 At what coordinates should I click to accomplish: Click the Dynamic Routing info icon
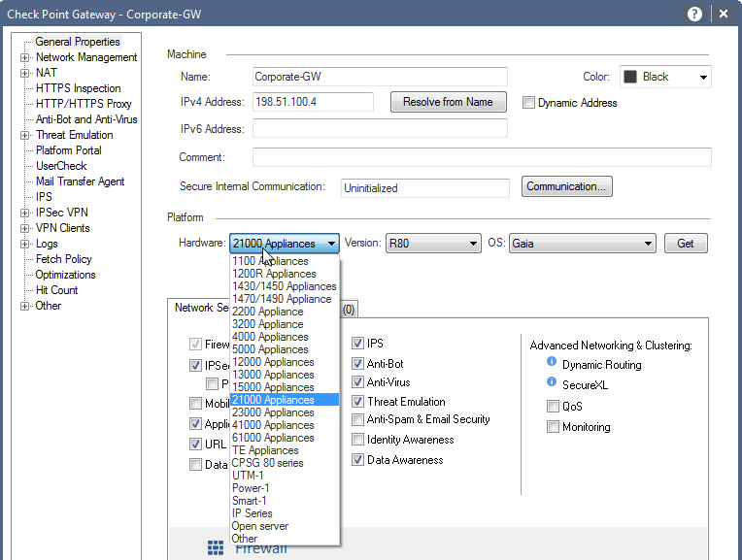pyautogui.click(x=552, y=361)
